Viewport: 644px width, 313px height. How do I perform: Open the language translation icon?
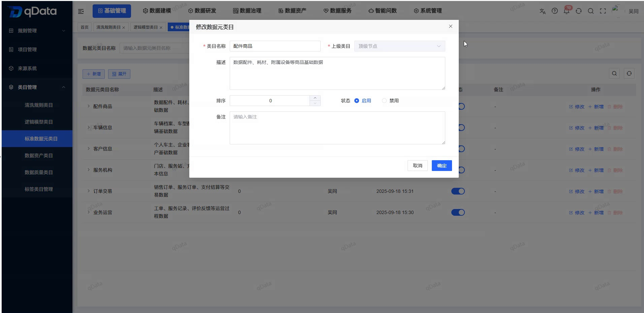click(x=542, y=11)
